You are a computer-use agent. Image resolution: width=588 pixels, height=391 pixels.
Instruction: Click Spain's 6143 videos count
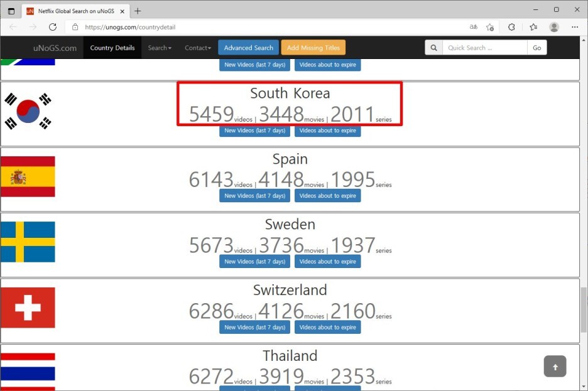click(x=212, y=179)
